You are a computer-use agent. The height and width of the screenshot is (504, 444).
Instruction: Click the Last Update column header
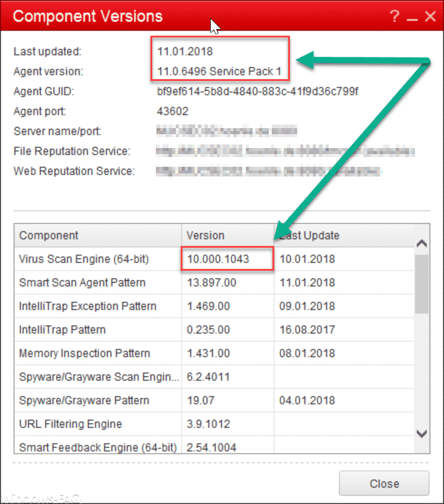pos(344,235)
